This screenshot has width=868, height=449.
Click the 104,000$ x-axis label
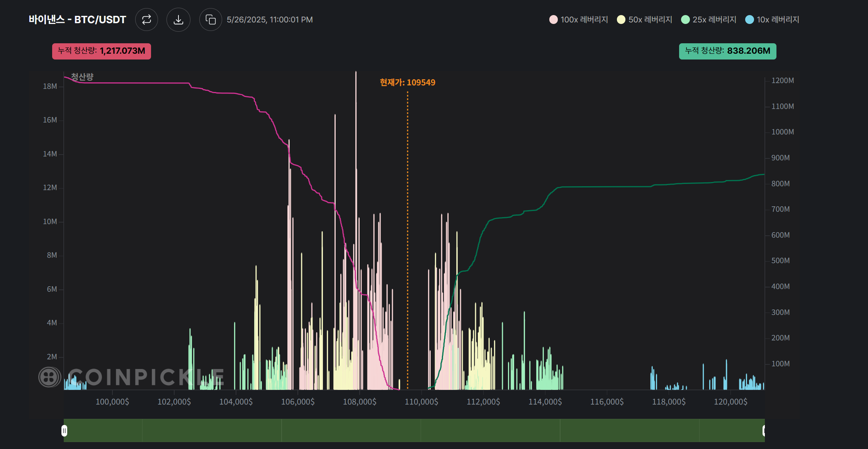point(236,402)
